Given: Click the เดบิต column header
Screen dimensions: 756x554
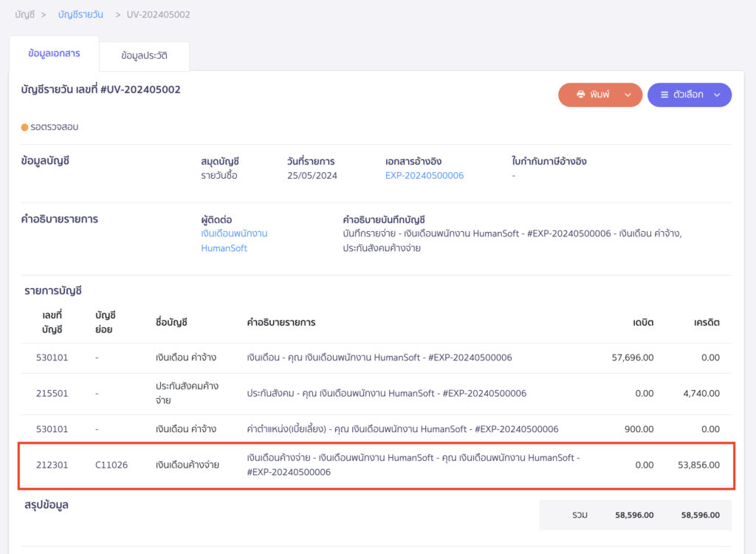Looking at the screenshot, I should 642,323.
